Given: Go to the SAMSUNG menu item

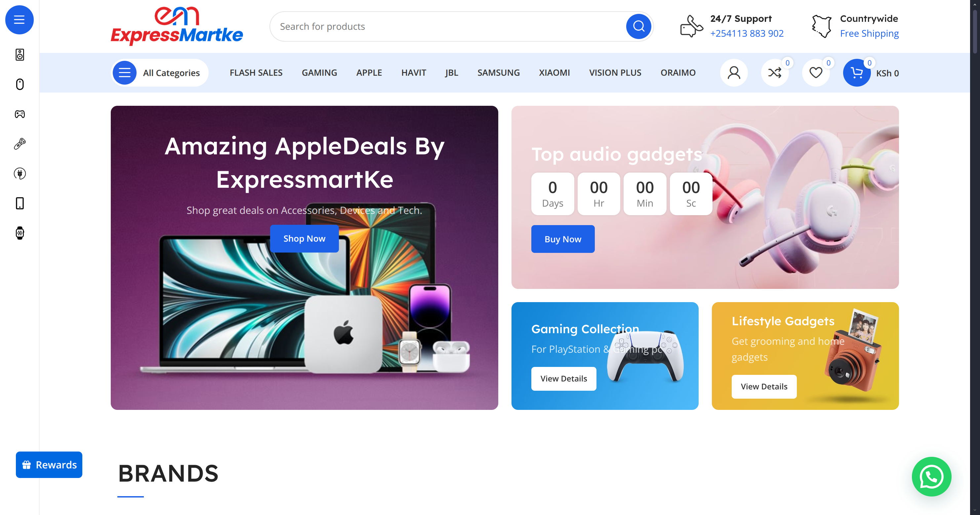Looking at the screenshot, I should pyautogui.click(x=498, y=73).
